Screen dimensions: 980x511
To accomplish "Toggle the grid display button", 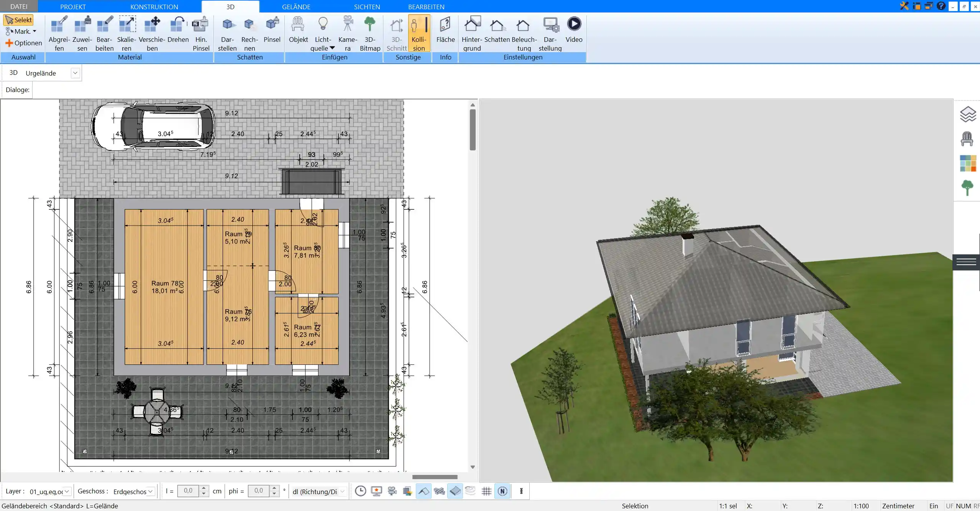I will point(486,491).
